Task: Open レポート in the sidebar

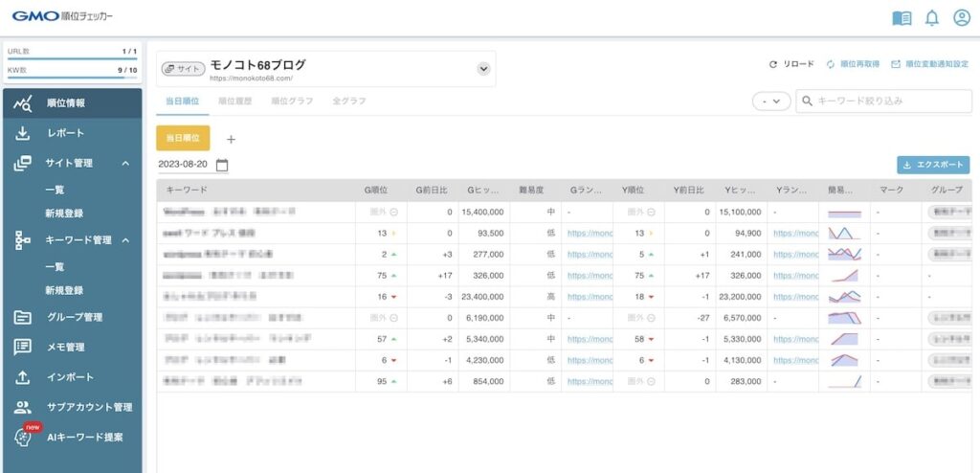Action: pos(65,133)
